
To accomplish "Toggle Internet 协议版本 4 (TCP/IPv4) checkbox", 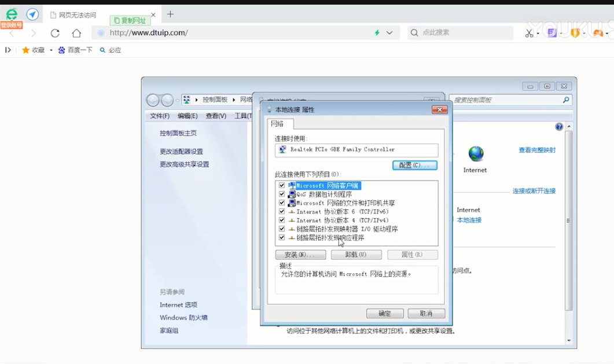I will [282, 220].
